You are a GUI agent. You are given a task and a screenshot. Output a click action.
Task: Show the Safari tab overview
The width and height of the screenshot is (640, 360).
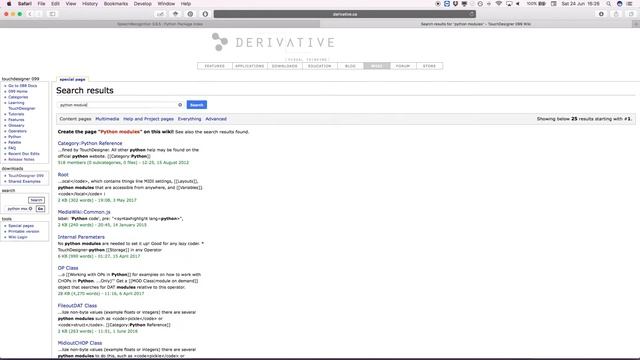[631, 14]
